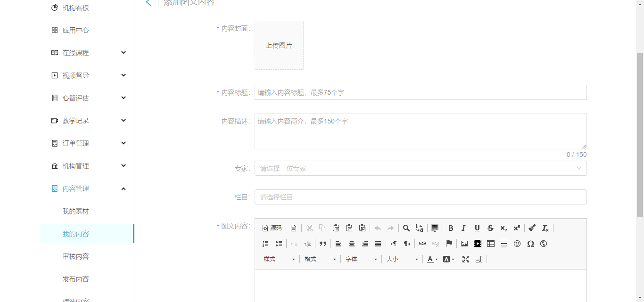Screen dimensions: 644x302
Task: Insert an anchor flag
Action: tap(449, 244)
